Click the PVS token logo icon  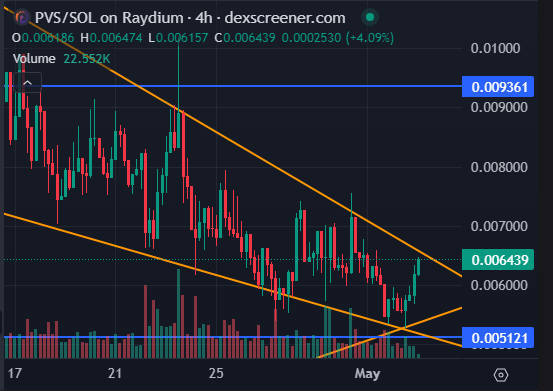pos(22,17)
